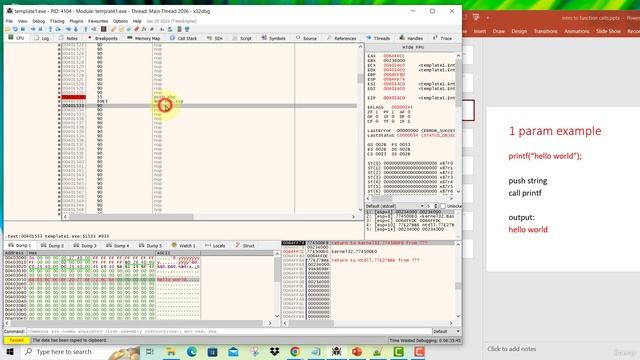640x360 pixels.
Task: Open the Tracing menu
Action: 57,21
